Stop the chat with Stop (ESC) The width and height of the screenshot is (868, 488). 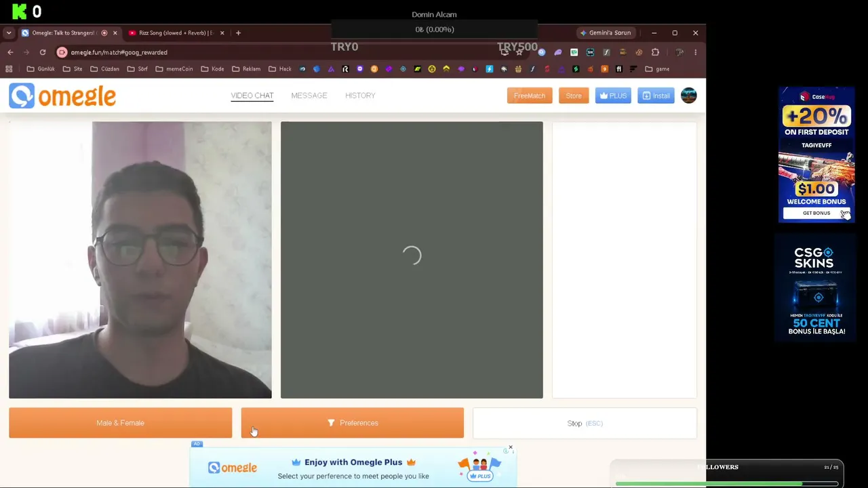coord(585,423)
